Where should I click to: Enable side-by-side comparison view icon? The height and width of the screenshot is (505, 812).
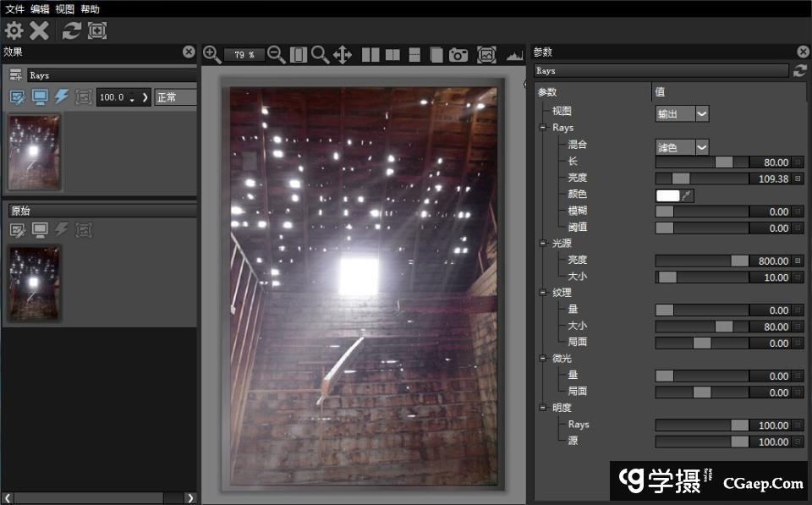[370, 55]
